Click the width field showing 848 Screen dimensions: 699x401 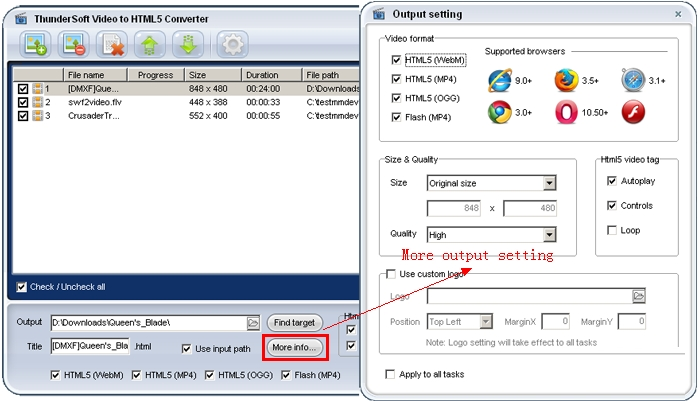(454, 208)
